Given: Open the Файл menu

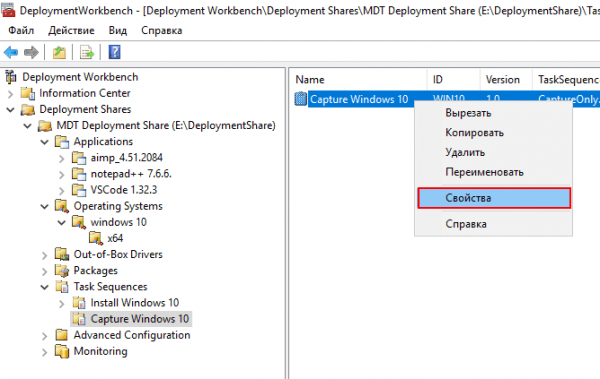Looking at the screenshot, I should pos(21,30).
